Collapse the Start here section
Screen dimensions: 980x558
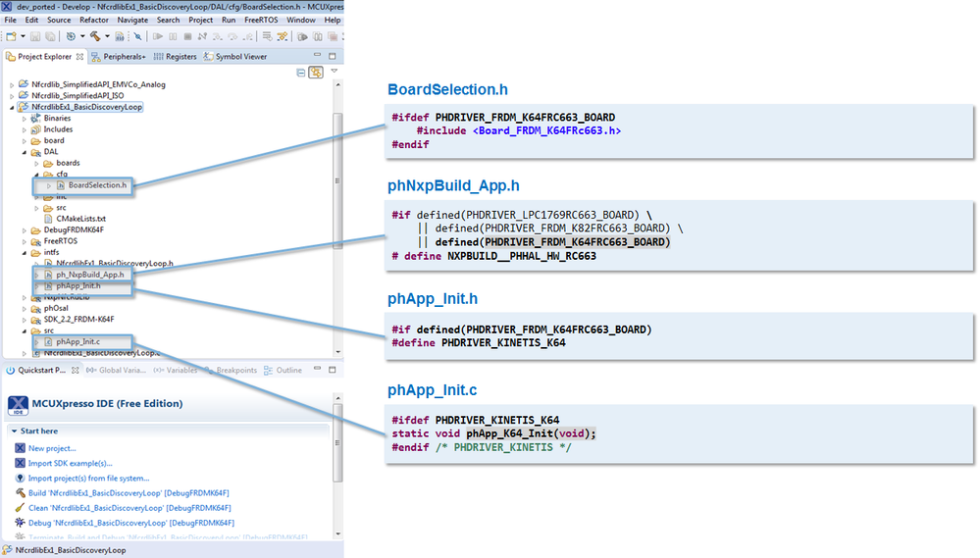point(14,431)
